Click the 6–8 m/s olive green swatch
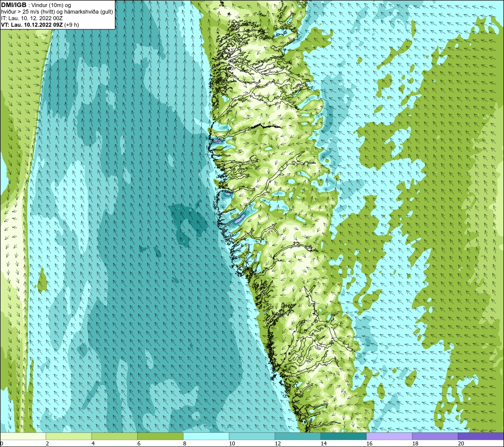The height and width of the screenshot is (447, 504). [x=160, y=436]
